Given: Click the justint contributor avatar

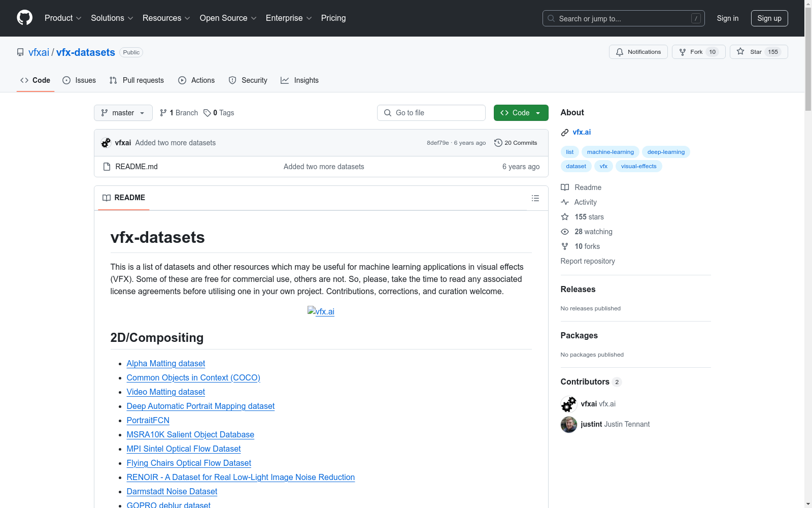Looking at the screenshot, I should (x=569, y=424).
